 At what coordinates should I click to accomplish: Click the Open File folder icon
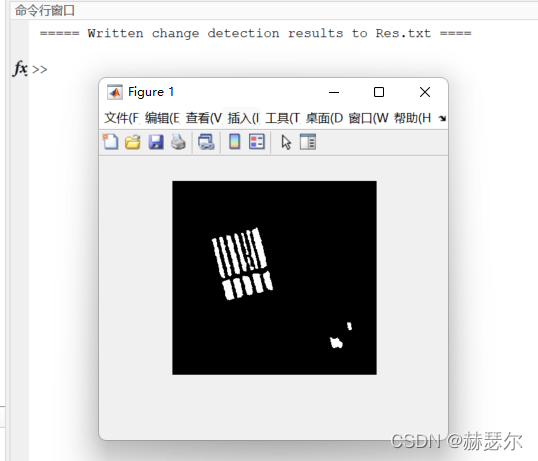click(132, 142)
